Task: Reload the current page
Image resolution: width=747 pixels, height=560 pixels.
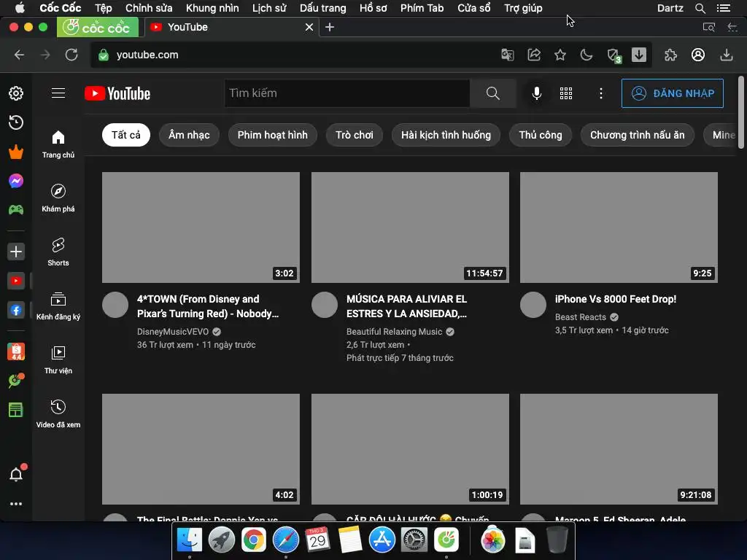Action: pos(71,55)
